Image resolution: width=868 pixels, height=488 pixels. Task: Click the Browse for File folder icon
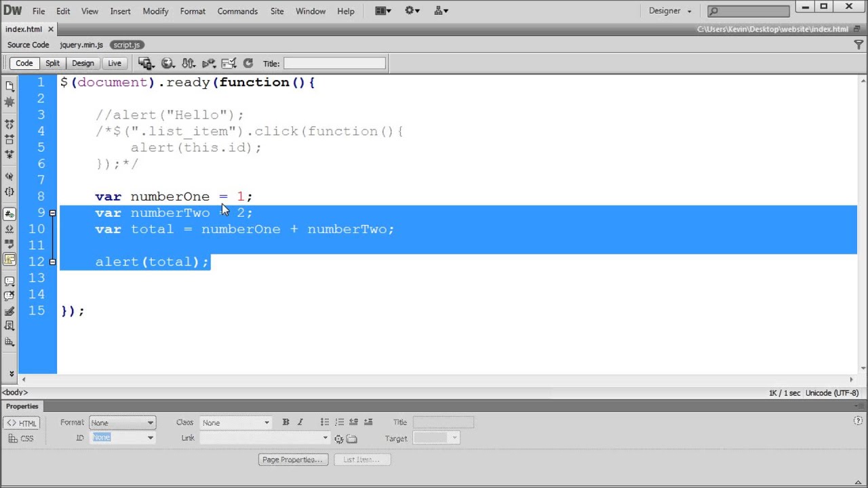click(x=351, y=439)
